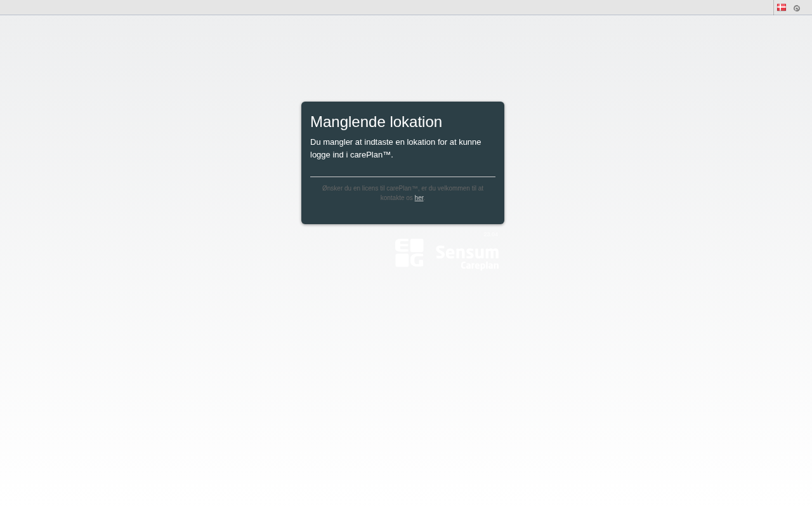
Task: Click the Danish flag language icon
Action: (x=782, y=8)
